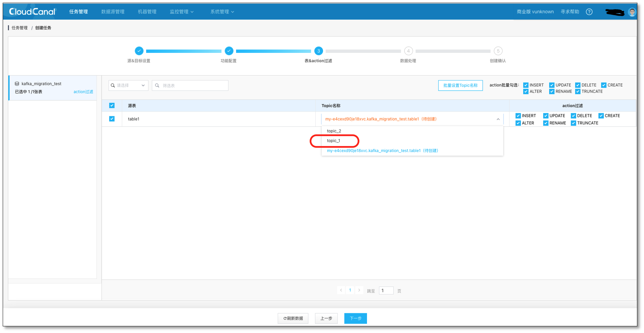The image size is (644, 333).
Task: Open the user avatar profile icon
Action: [632, 12]
